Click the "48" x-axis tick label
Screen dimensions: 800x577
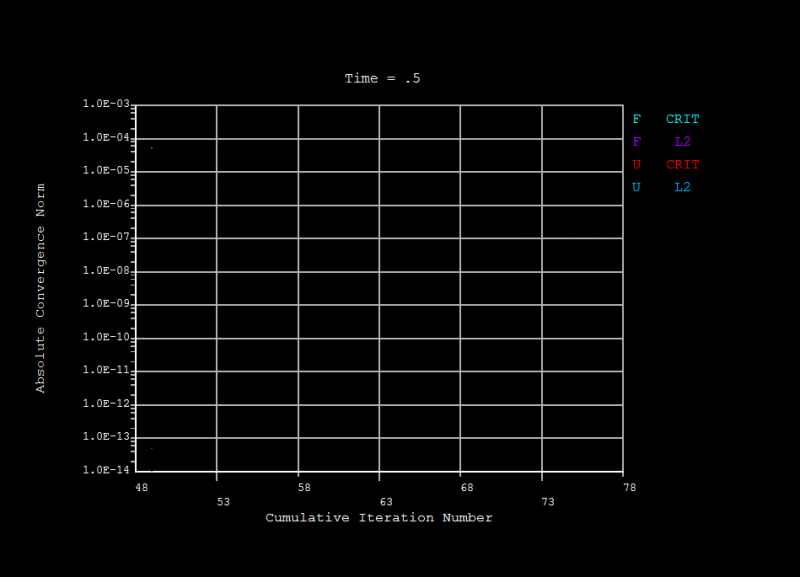tap(141, 488)
